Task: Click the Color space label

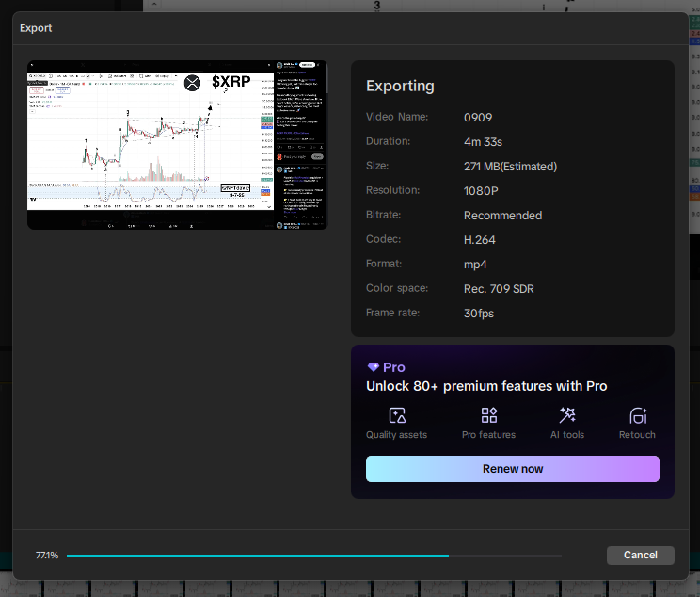Action: [397, 288]
